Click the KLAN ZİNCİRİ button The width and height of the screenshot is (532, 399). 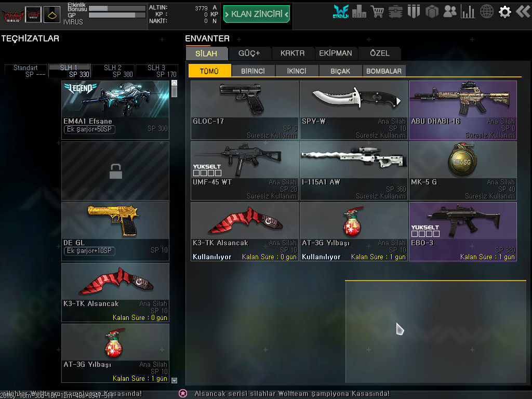click(x=257, y=14)
